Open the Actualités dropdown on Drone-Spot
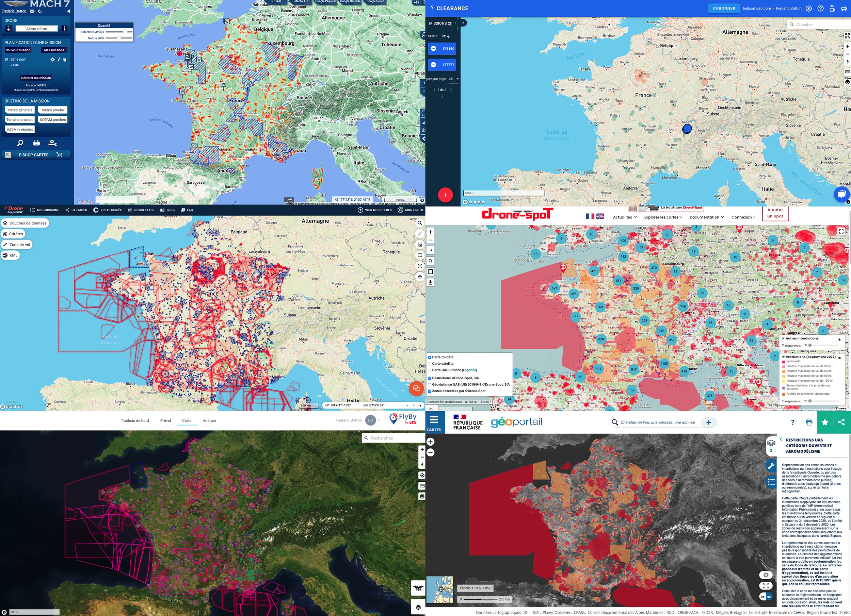Screen dimensions: 851x616 coord(625,217)
